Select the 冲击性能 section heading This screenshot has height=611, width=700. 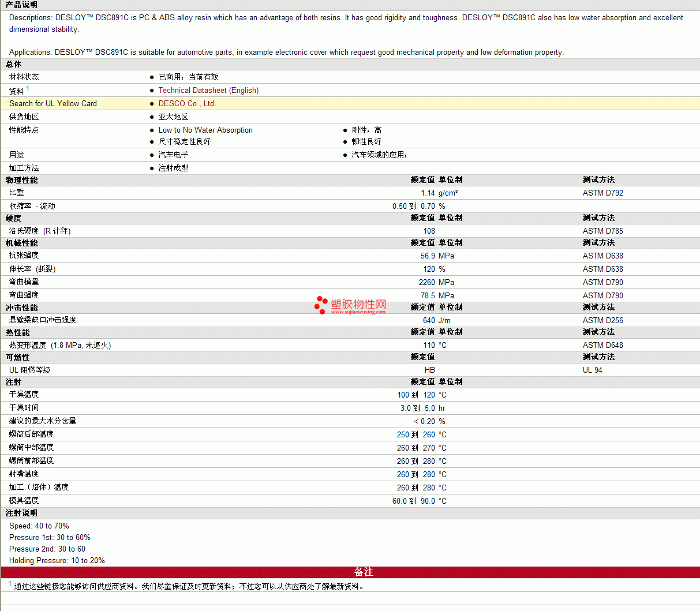[22, 308]
